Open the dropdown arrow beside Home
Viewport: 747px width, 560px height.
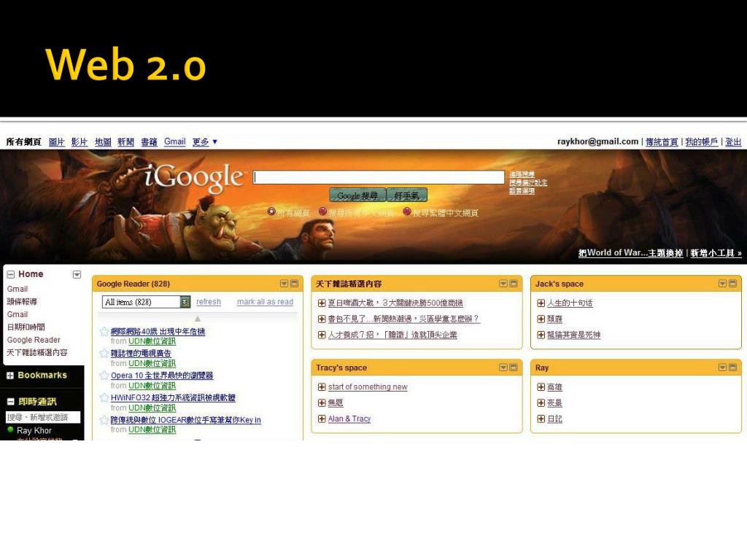point(77,274)
